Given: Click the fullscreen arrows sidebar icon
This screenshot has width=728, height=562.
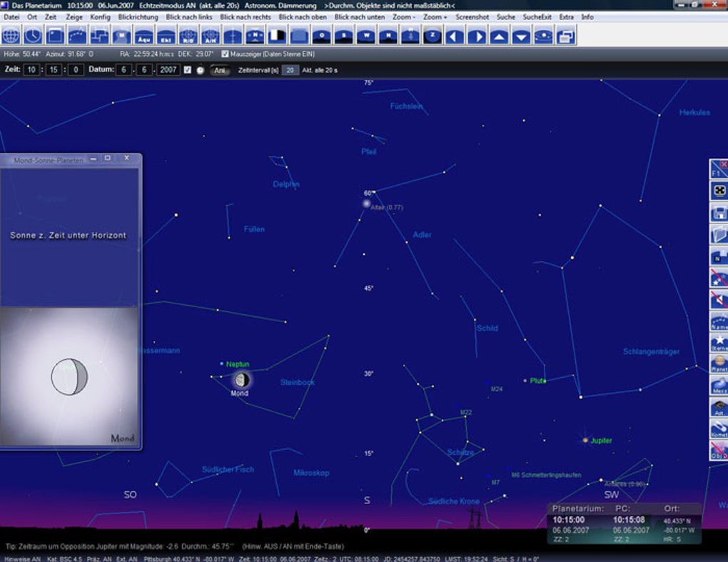Looking at the screenshot, I should point(719,191).
